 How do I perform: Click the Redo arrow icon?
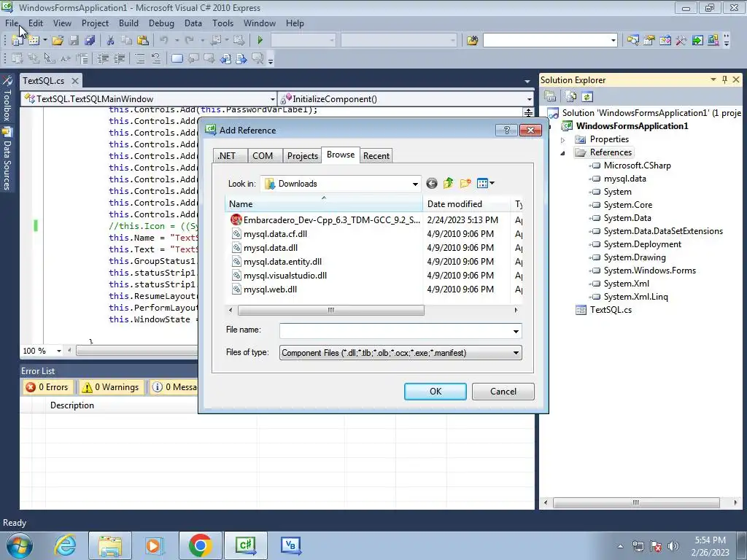coord(189,41)
